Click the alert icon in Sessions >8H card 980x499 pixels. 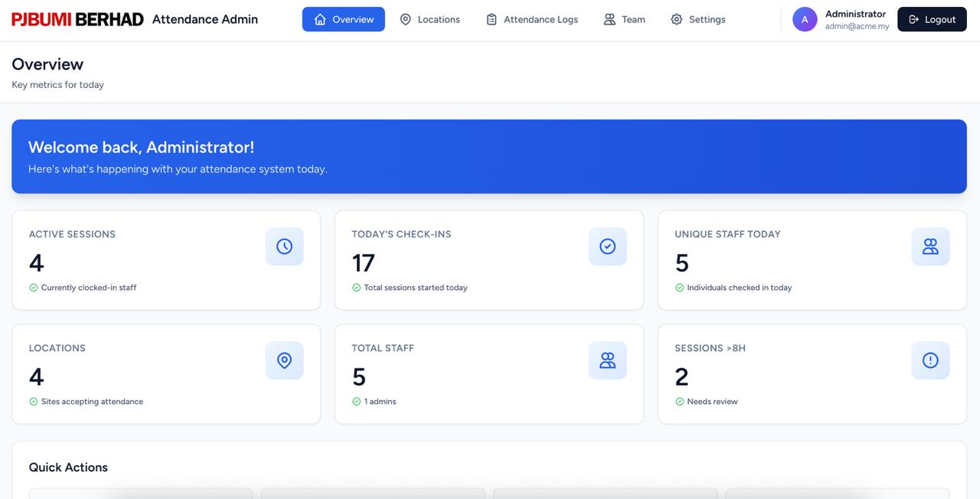(x=930, y=360)
